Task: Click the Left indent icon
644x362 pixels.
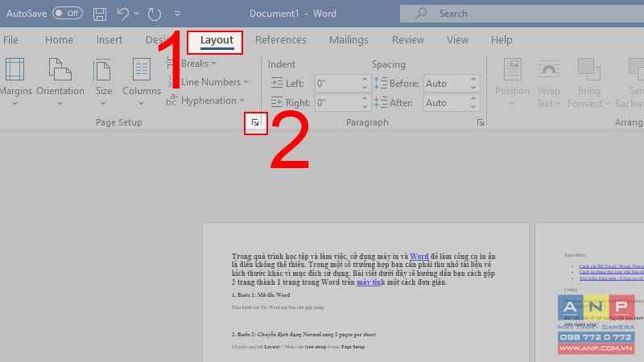Action: (276, 84)
